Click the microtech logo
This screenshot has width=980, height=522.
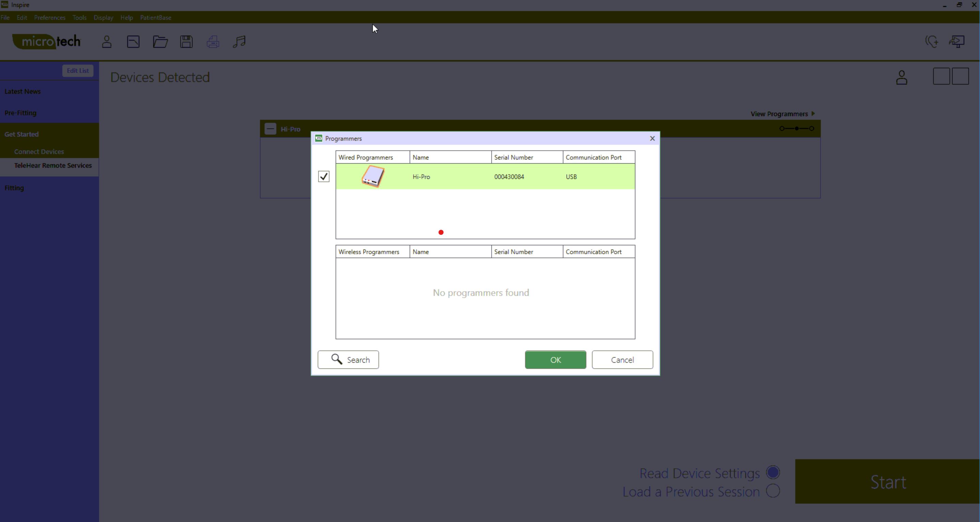pyautogui.click(x=47, y=41)
